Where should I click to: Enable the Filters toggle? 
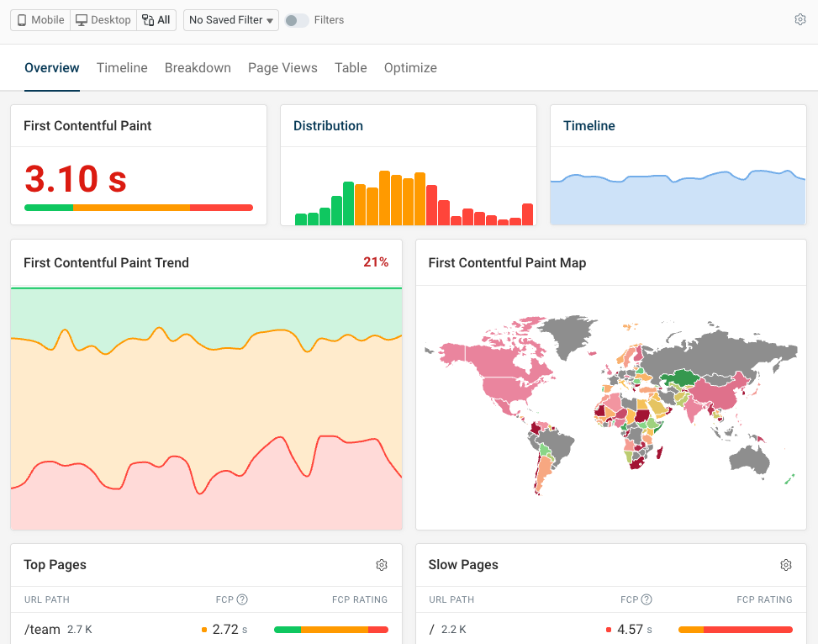(296, 19)
